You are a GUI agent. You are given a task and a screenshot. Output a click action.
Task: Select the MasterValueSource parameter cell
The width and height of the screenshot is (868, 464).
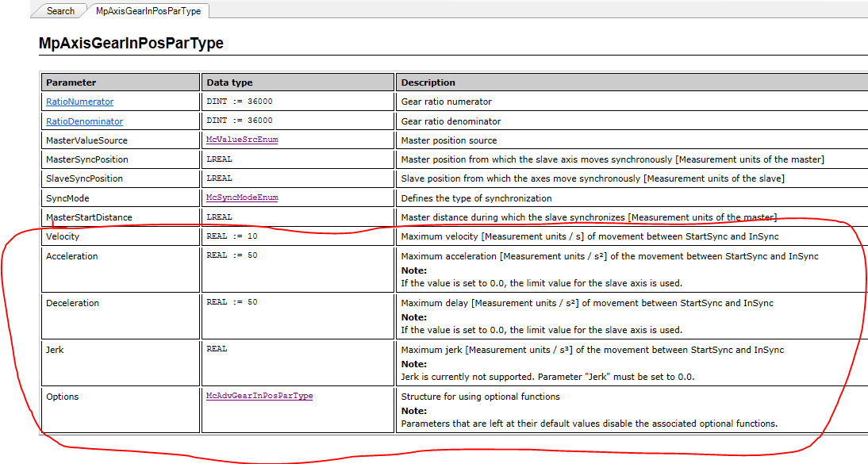[x=120, y=140]
